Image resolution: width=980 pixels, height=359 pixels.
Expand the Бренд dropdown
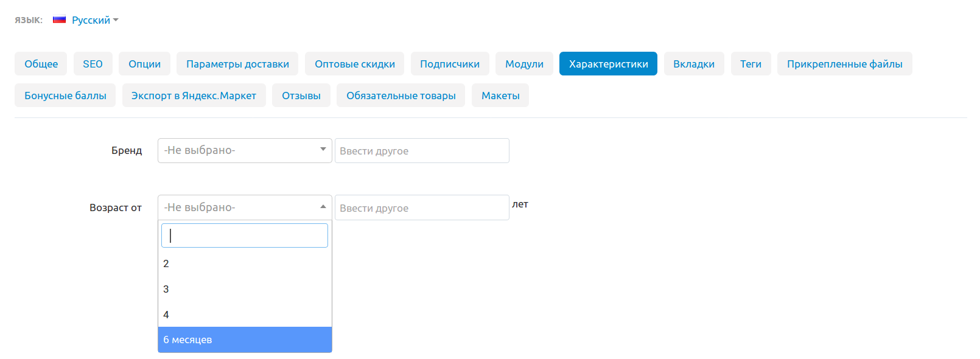[x=245, y=150]
